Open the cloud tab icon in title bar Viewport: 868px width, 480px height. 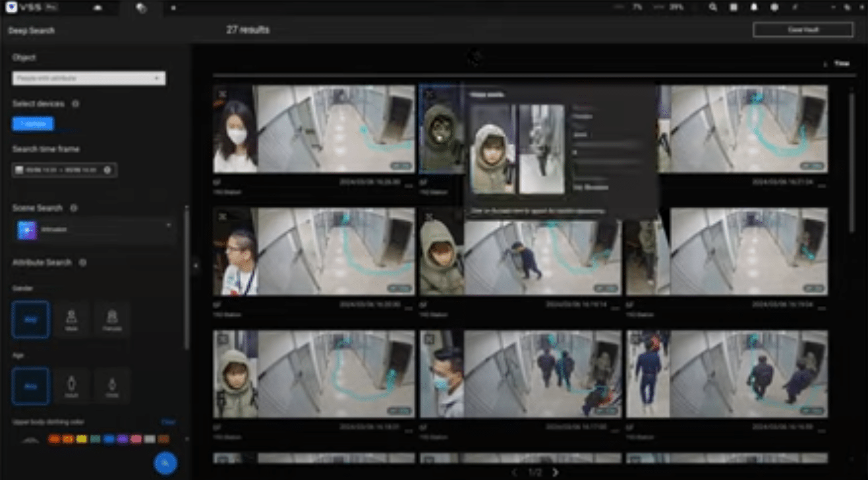[98, 8]
